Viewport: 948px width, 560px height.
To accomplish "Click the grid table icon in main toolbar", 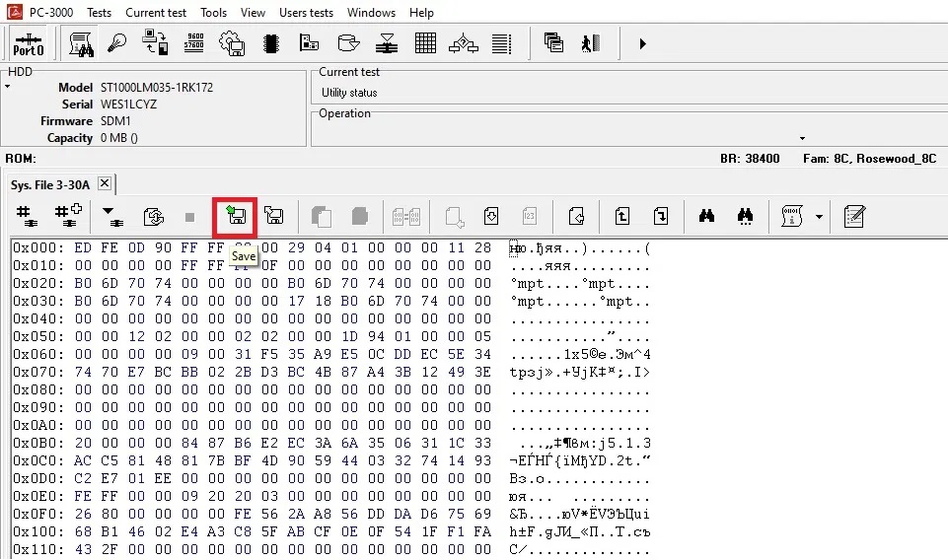I will click(x=425, y=43).
